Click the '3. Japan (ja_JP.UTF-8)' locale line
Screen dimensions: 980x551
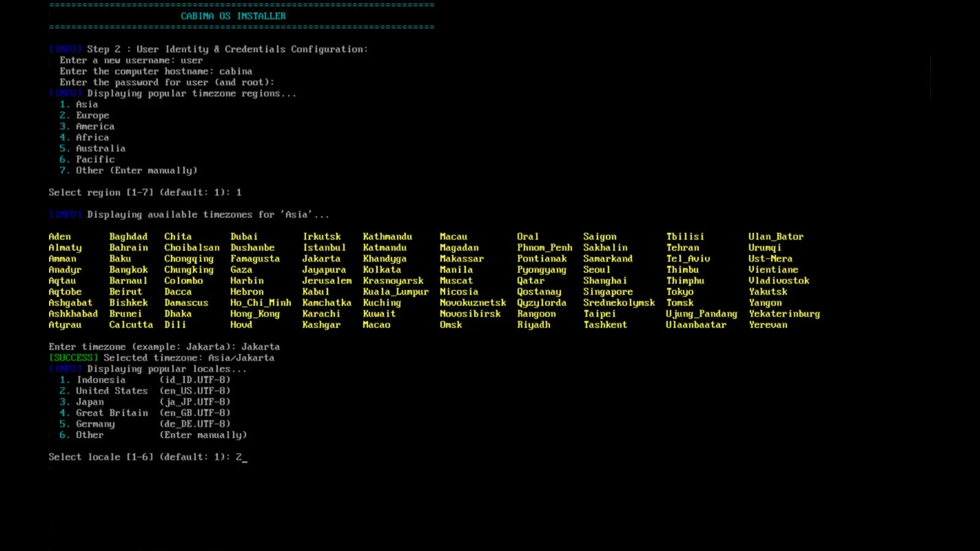click(x=145, y=402)
